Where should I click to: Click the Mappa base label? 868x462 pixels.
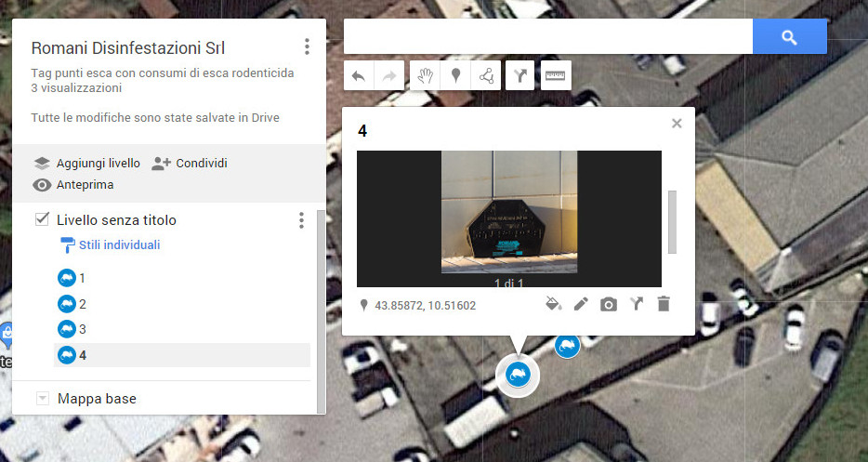[97, 398]
